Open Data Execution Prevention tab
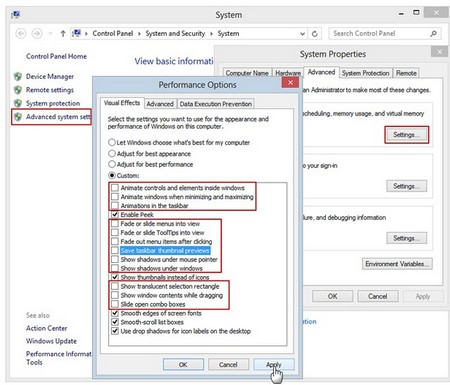Screen dimensions: 450x385 pyautogui.click(x=216, y=104)
